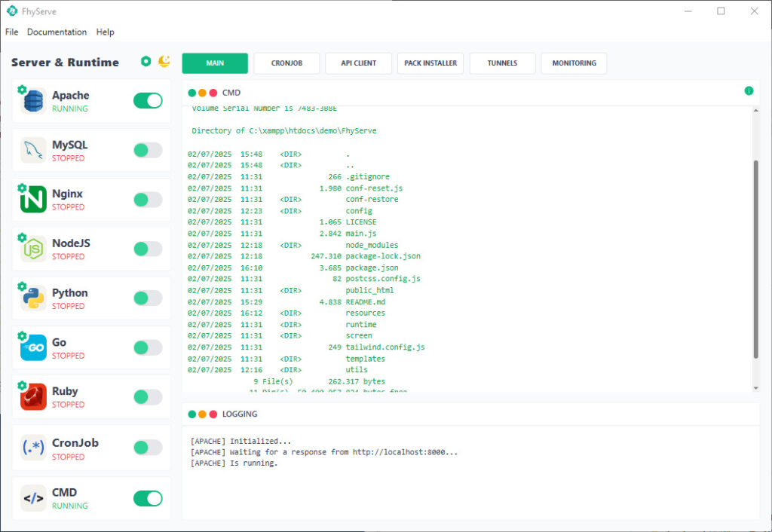Open NodeJS settings gear badge
772x532 pixels.
click(22, 237)
